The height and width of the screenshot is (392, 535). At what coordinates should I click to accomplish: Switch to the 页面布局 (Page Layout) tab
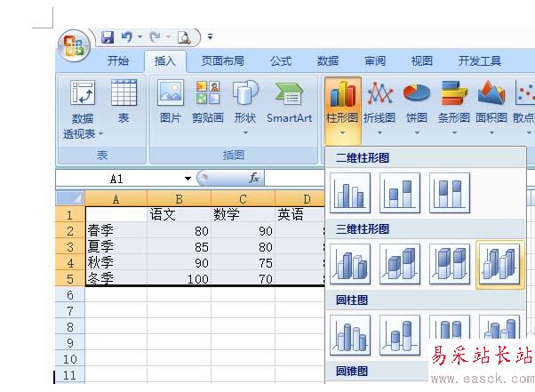click(223, 61)
